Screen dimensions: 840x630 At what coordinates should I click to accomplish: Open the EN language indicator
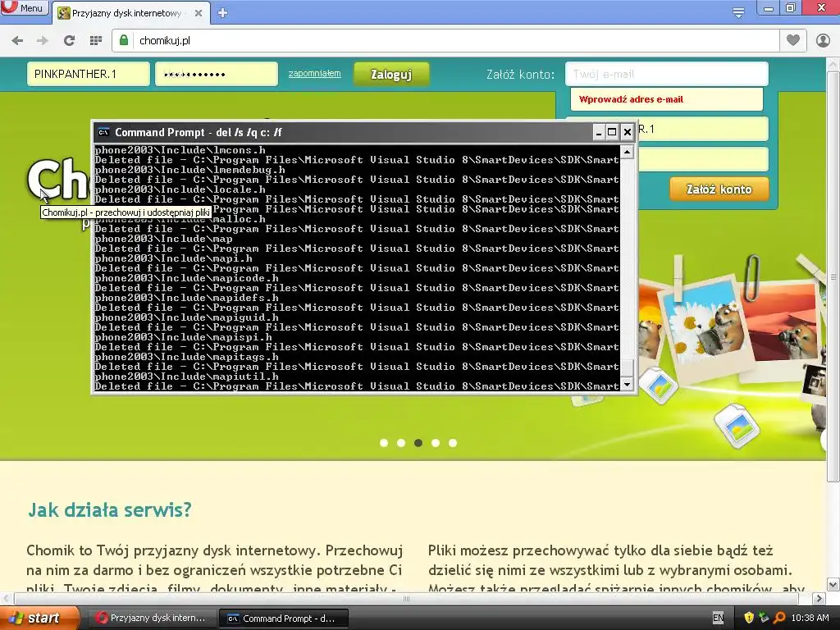[719, 619]
